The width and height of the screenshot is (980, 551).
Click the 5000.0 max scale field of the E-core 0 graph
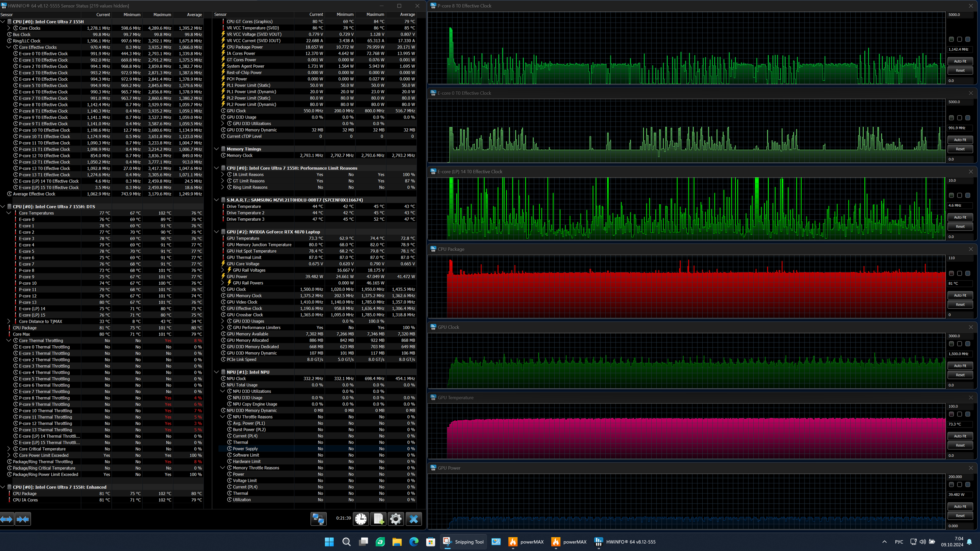tap(959, 102)
